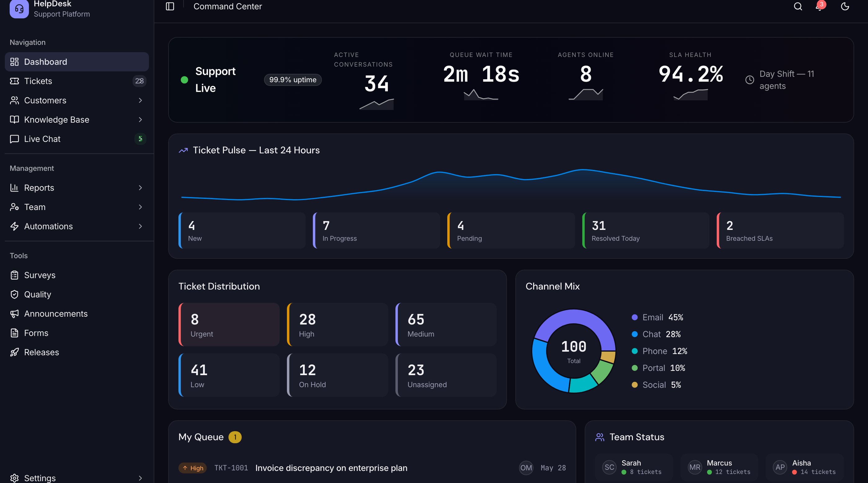
Task: Open notifications bell with 3 badge
Action: tap(821, 6)
